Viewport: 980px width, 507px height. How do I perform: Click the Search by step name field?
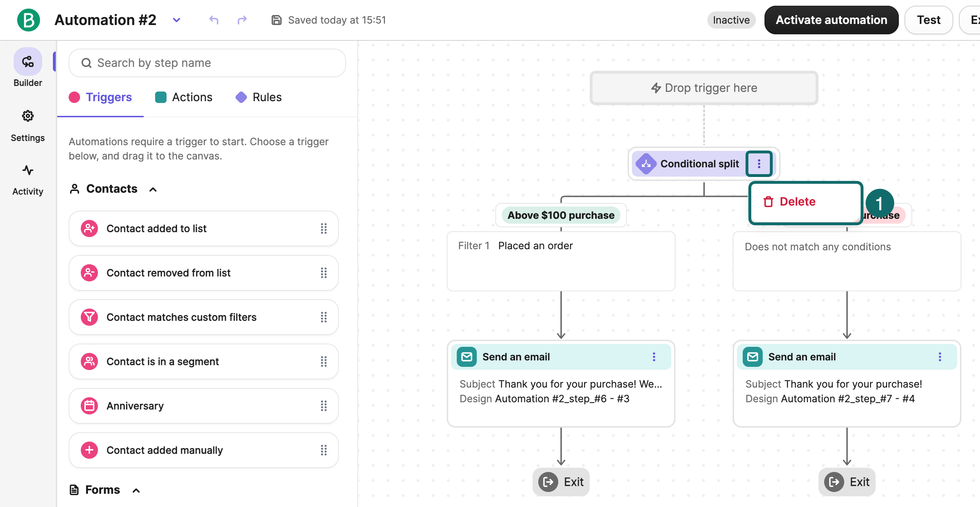point(207,63)
